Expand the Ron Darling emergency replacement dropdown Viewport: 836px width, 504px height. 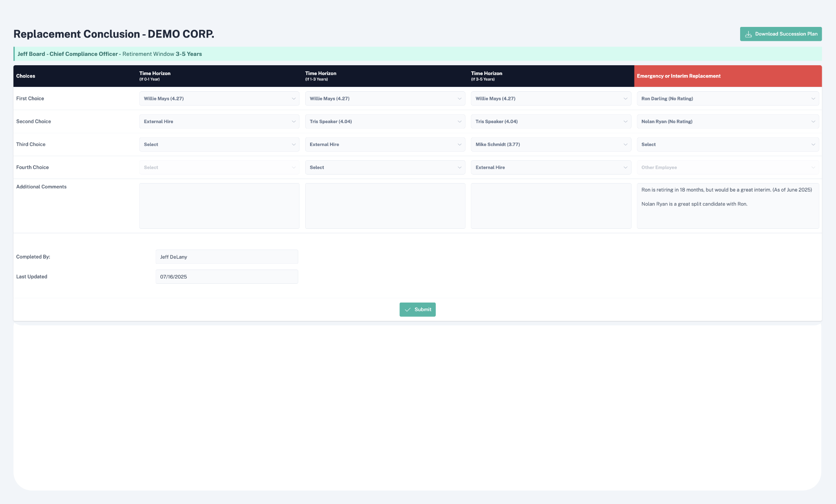coord(727,99)
